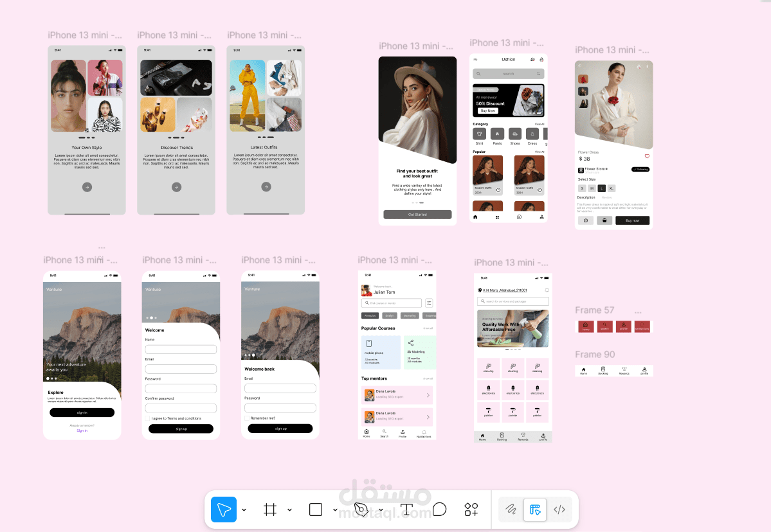Open the Actions shapes-plus icon
This screenshot has width=771, height=532.
tap(471, 510)
